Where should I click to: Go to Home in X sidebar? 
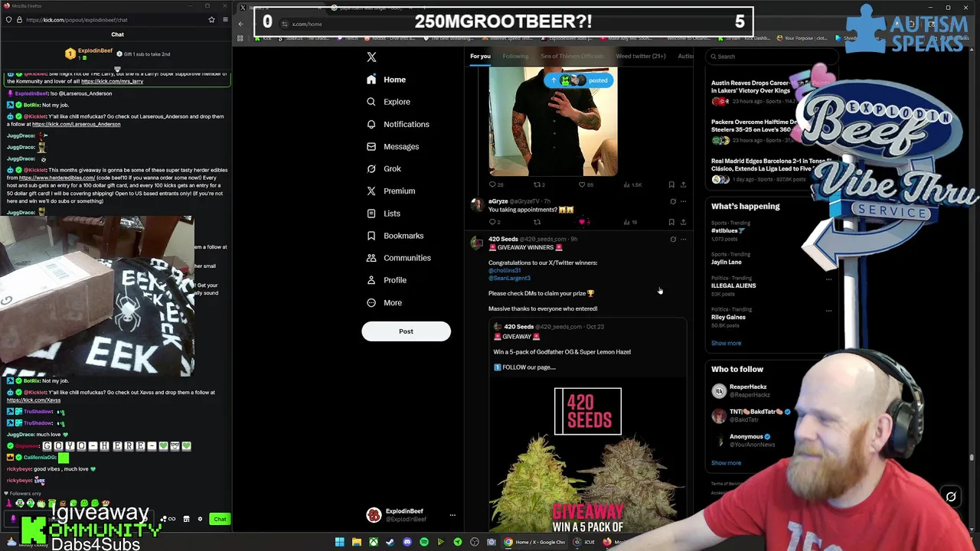[x=387, y=80]
